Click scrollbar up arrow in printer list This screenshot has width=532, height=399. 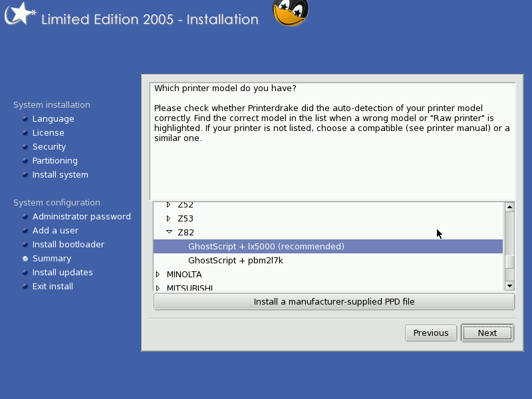[x=509, y=207]
